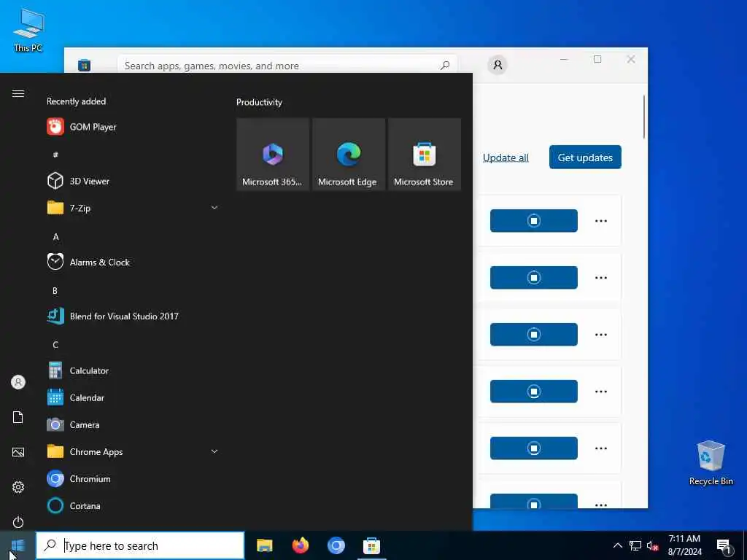Open more options for fifth update row
The width and height of the screenshot is (747, 560).
[x=601, y=448]
